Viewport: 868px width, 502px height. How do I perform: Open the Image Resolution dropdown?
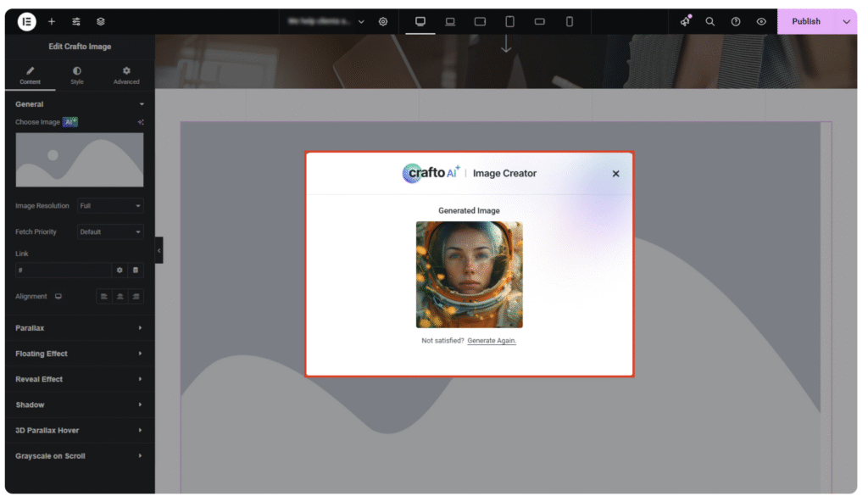coord(110,206)
